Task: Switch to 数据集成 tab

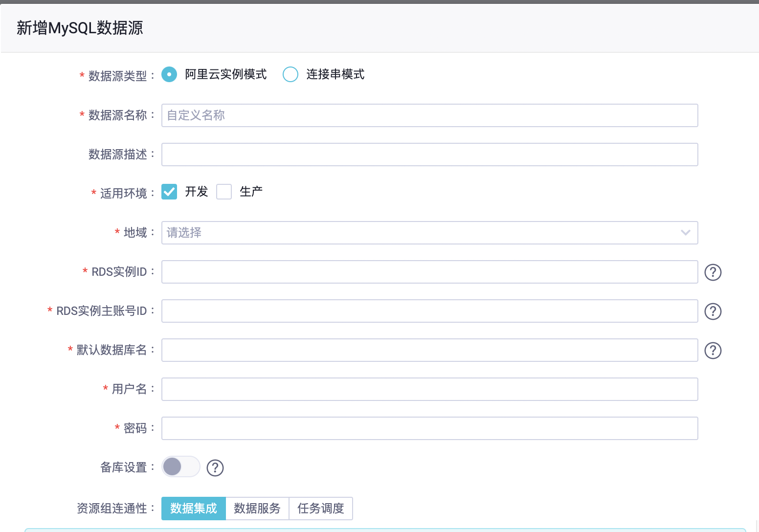Action: (x=194, y=509)
